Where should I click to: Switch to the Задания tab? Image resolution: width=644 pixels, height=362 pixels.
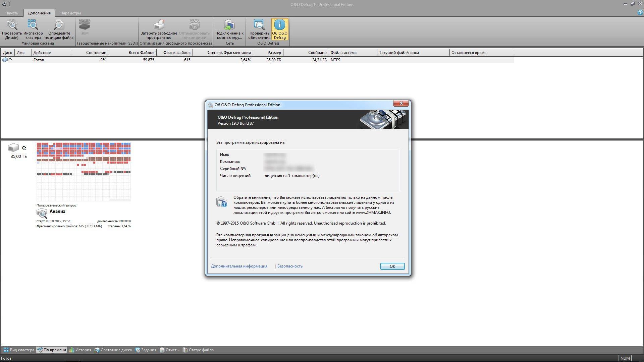tap(146, 350)
